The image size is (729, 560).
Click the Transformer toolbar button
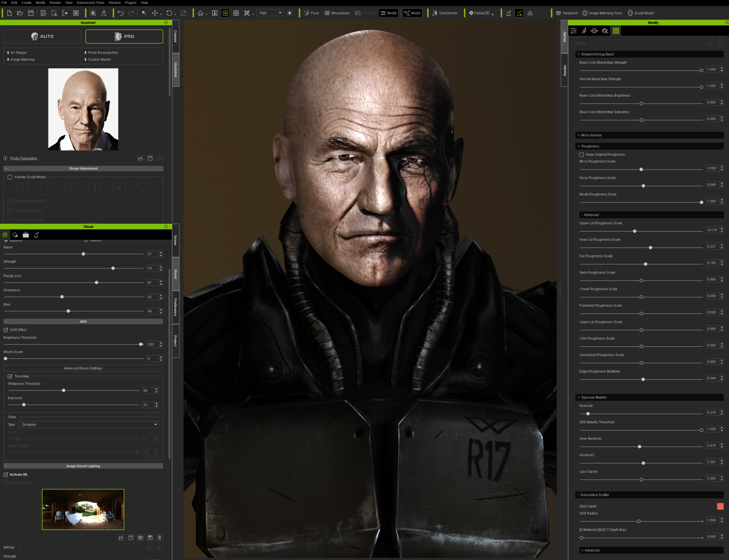[445, 13]
